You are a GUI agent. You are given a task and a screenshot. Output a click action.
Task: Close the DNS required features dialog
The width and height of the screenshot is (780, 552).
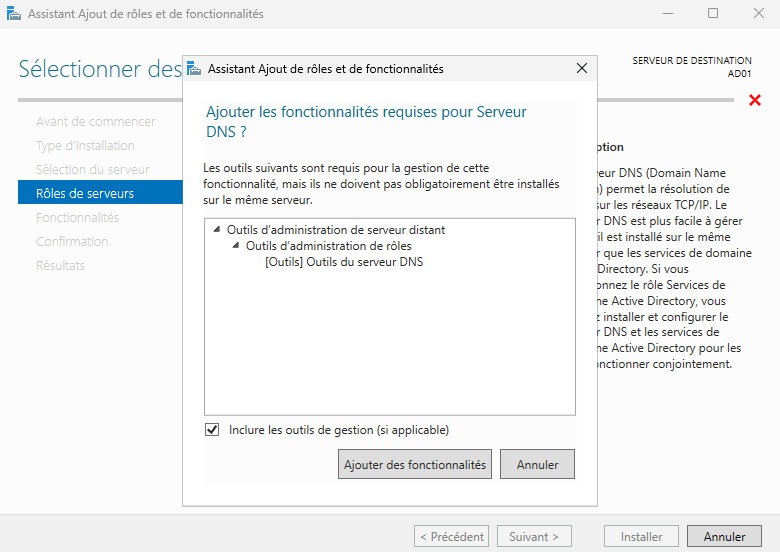point(582,69)
